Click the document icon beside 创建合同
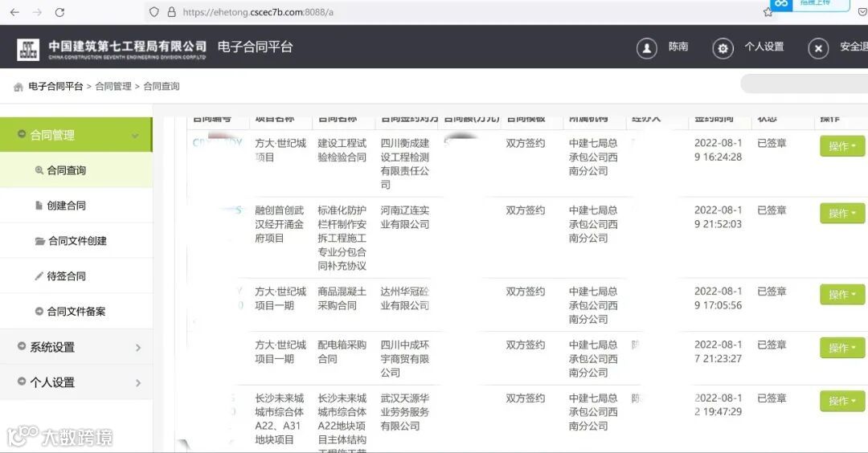The width and height of the screenshot is (868, 453). coord(39,205)
